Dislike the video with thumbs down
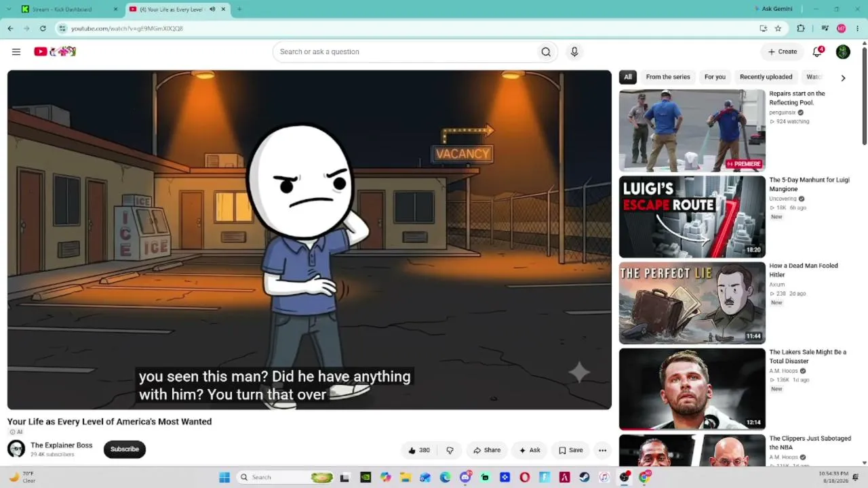Image resolution: width=868 pixels, height=488 pixels. tap(450, 450)
